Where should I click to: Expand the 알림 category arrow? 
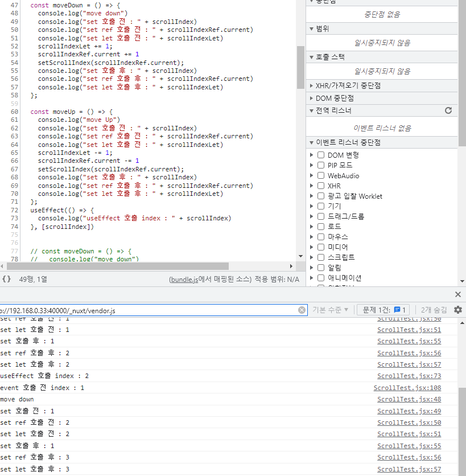pyautogui.click(x=311, y=268)
